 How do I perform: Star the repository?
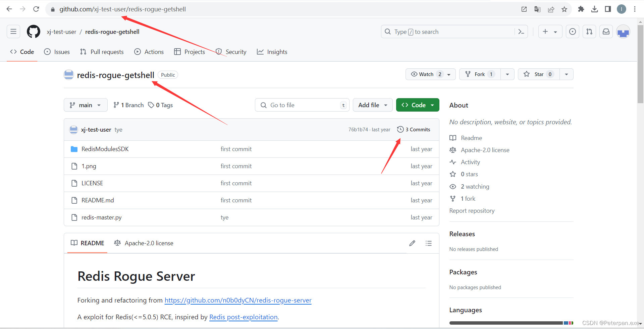(x=539, y=74)
